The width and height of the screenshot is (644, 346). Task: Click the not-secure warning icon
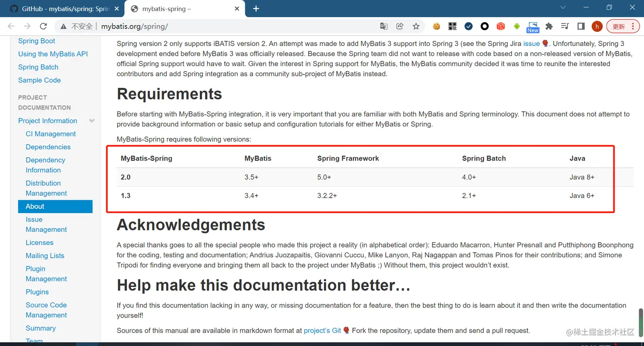[63, 26]
